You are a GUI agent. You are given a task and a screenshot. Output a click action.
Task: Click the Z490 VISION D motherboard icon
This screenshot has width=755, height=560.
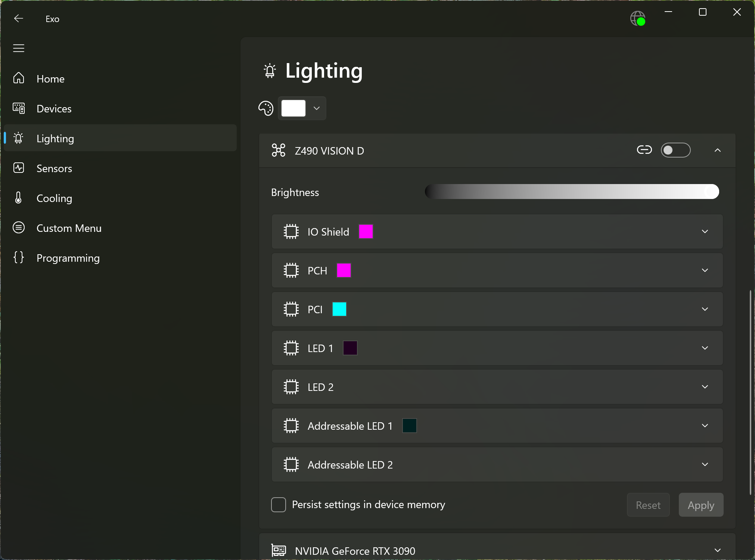click(x=278, y=150)
